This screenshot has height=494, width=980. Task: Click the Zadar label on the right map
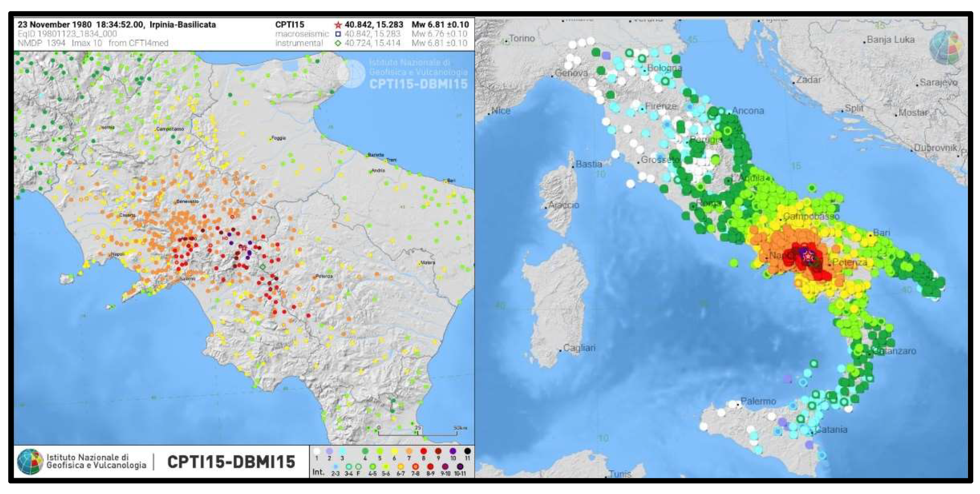pos(809,80)
